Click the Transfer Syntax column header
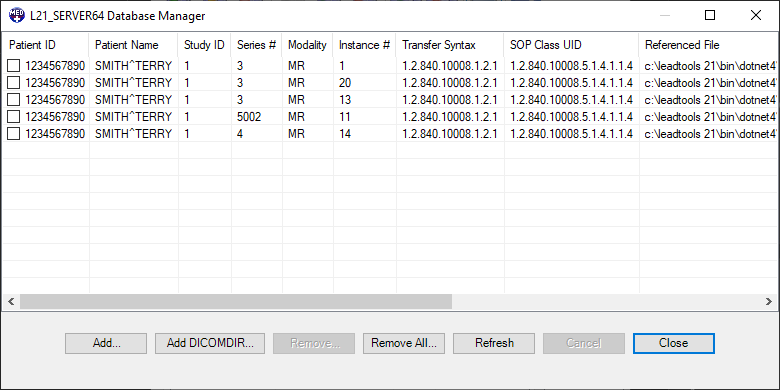The height and width of the screenshot is (390, 780). [450, 45]
